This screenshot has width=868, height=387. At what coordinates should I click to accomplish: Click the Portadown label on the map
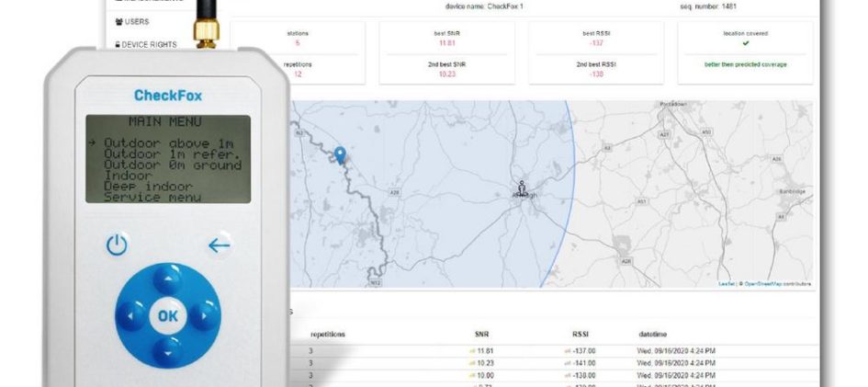tap(673, 104)
